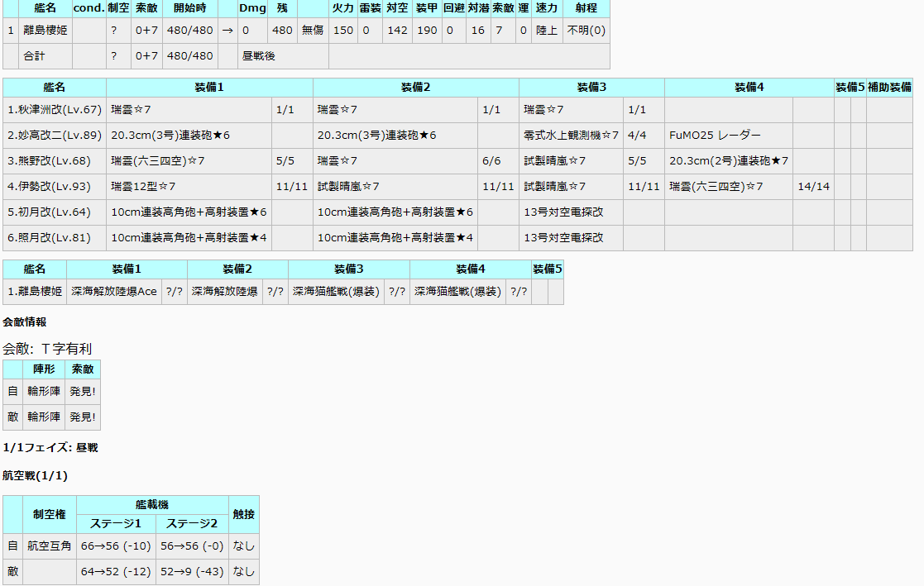Viewport: 924px width, 586px height.
Task: Click the 補助装備 column header
Action: click(889, 87)
